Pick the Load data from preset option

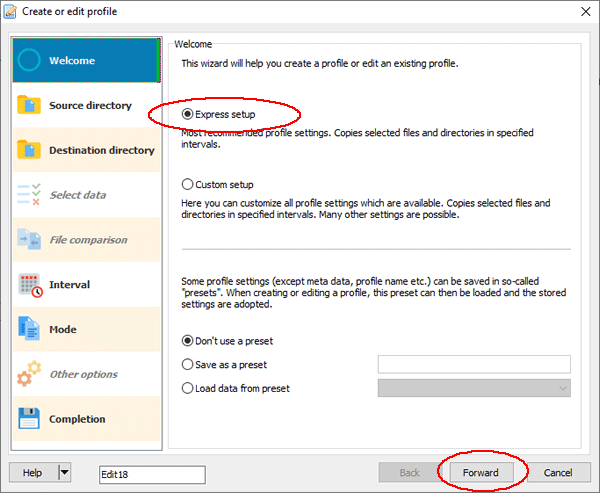coord(188,388)
